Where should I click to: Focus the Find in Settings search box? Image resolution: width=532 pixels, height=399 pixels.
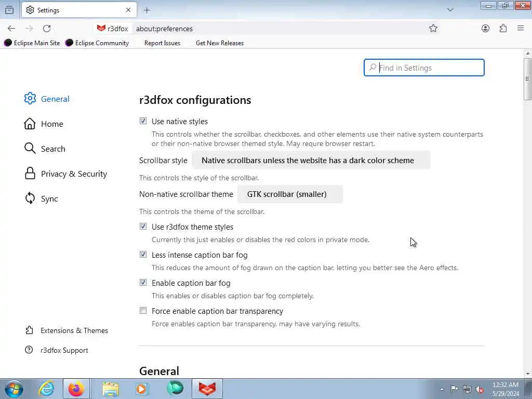tap(424, 68)
